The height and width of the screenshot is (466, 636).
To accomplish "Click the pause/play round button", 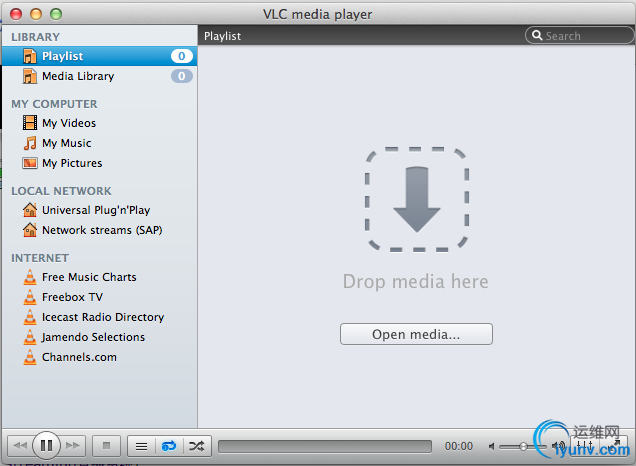I will pos(46,445).
